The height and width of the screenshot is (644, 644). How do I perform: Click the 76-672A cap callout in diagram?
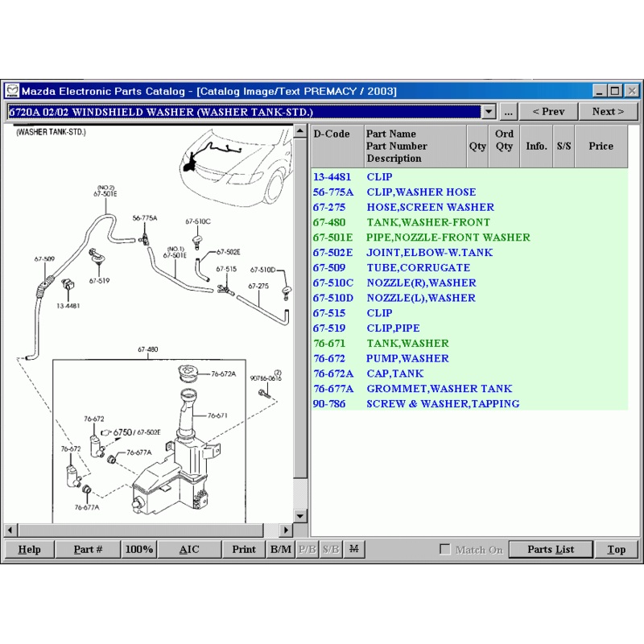point(224,374)
